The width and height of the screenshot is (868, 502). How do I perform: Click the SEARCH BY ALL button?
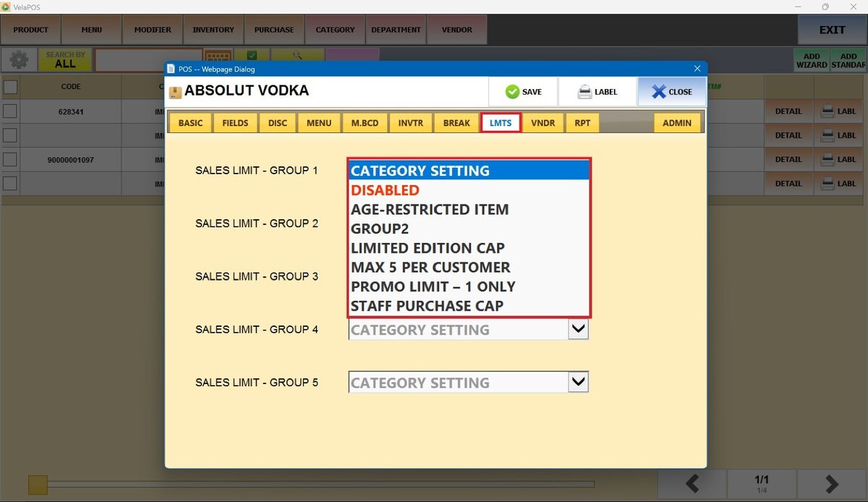(65, 60)
